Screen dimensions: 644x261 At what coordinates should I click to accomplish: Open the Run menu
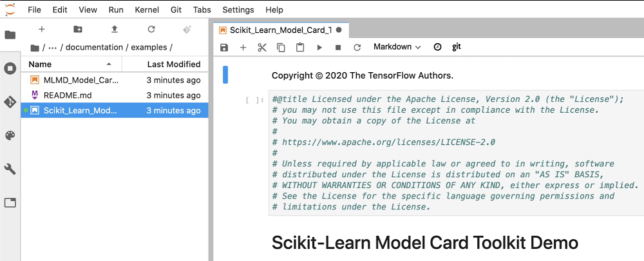(x=116, y=10)
